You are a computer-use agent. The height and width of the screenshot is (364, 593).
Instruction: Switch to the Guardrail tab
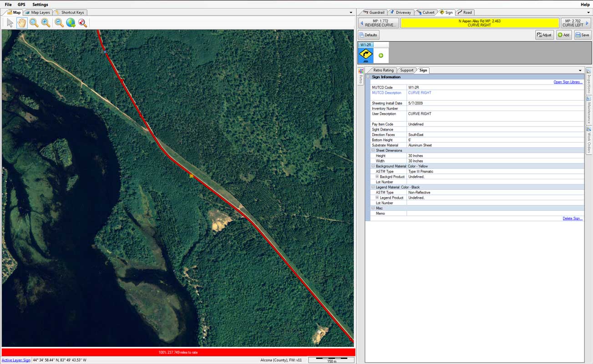click(x=374, y=12)
